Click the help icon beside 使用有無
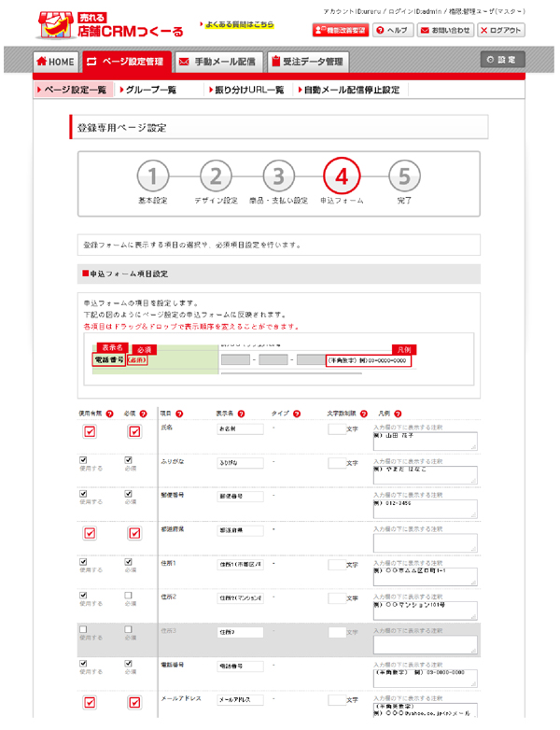 coord(111,414)
